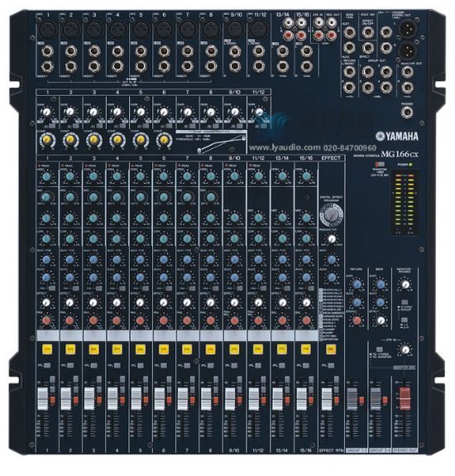The width and height of the screenshot is (455, 476).
Task: Toggle the ON button of the EFFECT channel
Action: [x=331, y=349]
